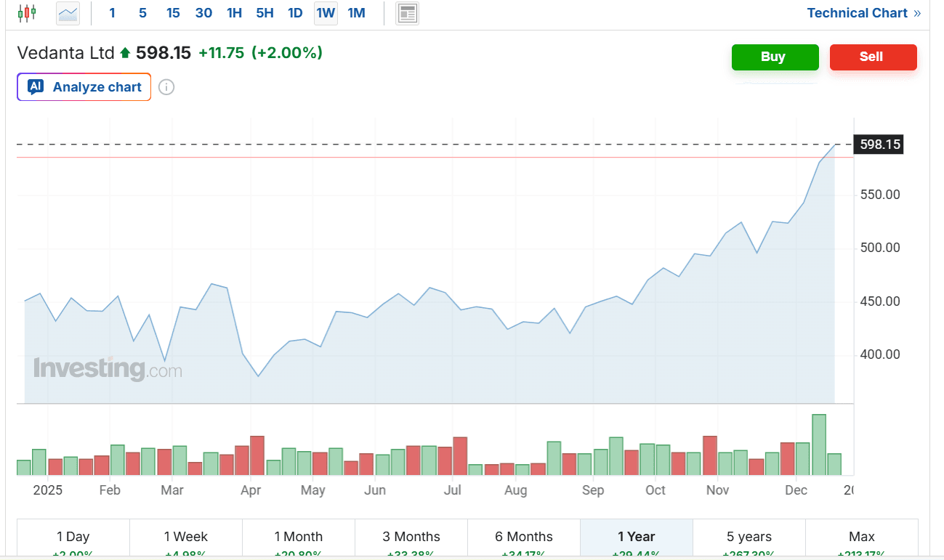
Task: Click the 450.00 price axis label
Action: [880, 301]
